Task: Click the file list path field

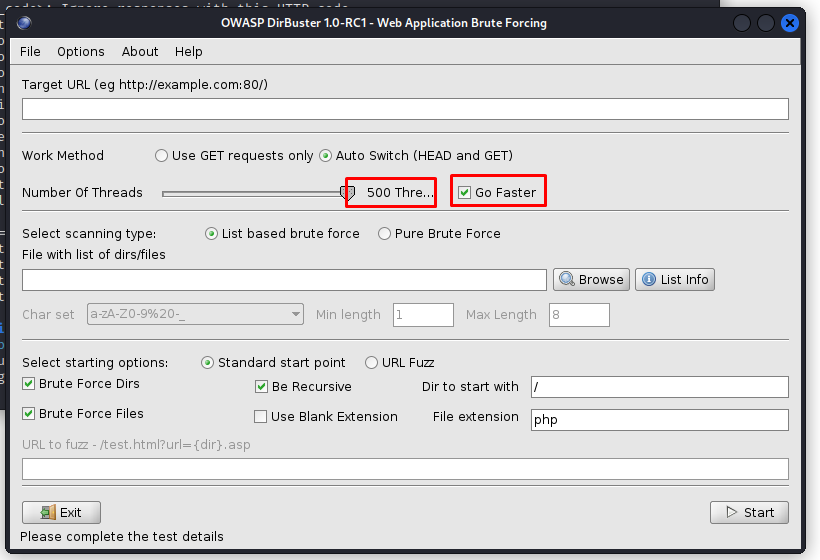Action: coord(284,280)
